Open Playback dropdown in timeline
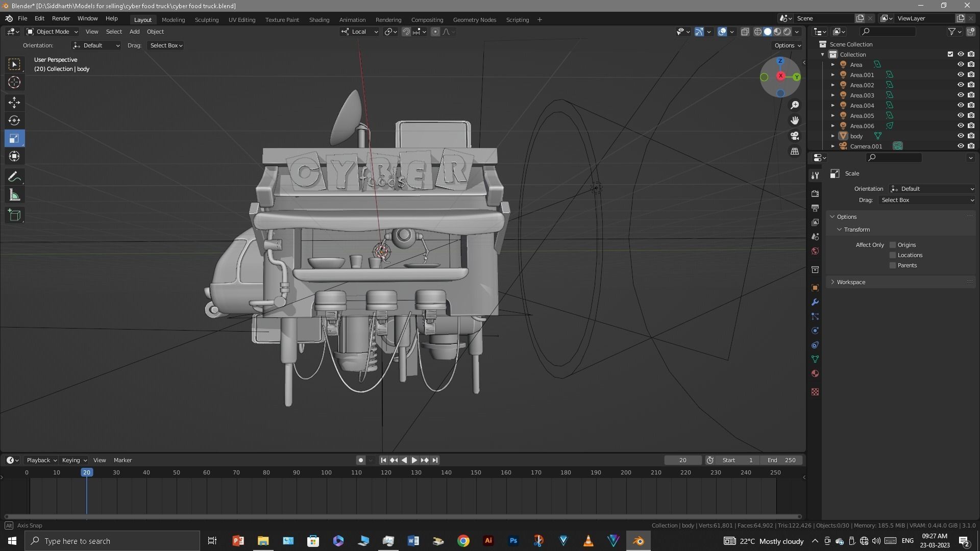This screenshot has height=551, width=980. [x=41, y=460]
